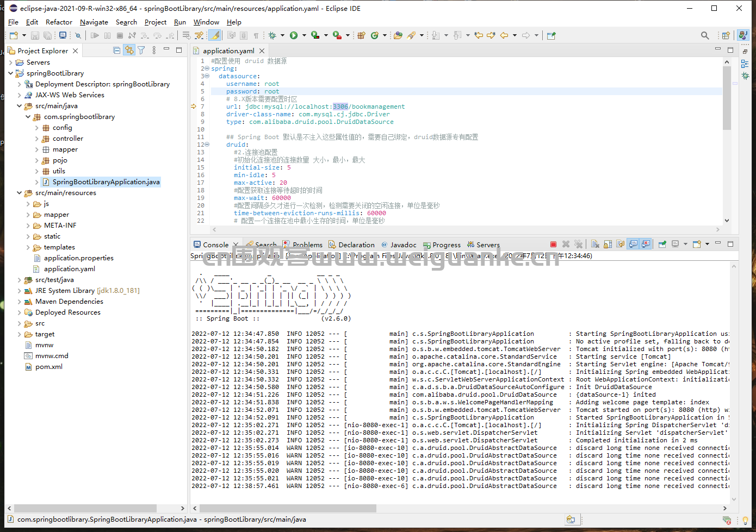The width and height of the screenshot is (756, 532).
Task: Click the Coverage run icon
Action: click(x=315, y=35)
